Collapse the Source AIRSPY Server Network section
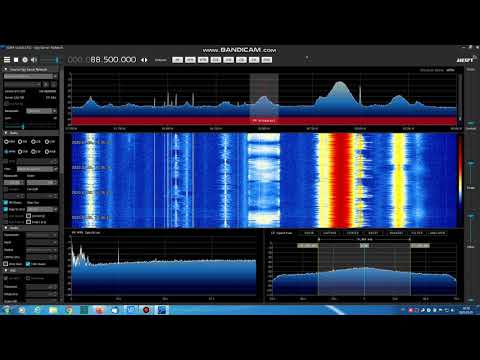 pyautogui.click(x=30, y=69)
